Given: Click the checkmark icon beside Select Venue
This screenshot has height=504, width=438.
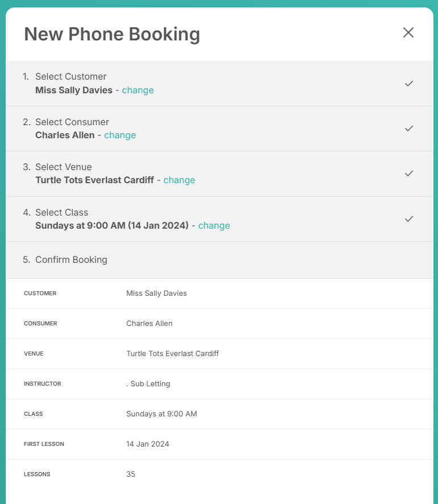Looking at the screenshot, I should coord(409,173).
